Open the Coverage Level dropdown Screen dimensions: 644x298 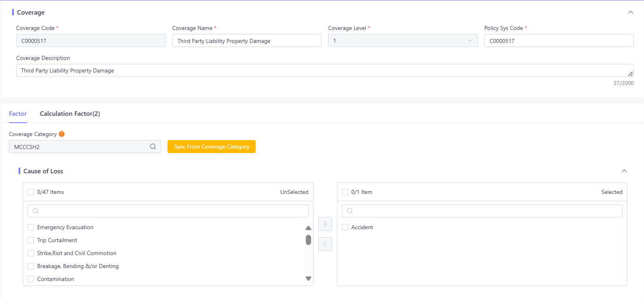click(402, 40)
